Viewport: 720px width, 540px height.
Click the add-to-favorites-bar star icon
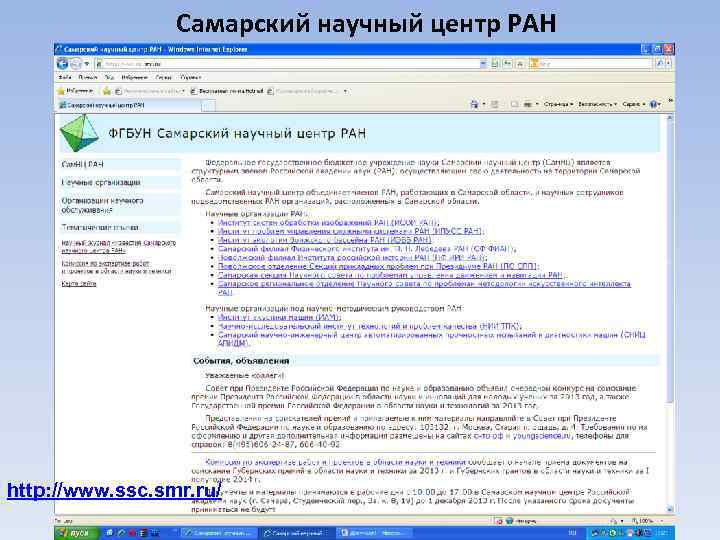pyautogui.click(x=107, y=91)
